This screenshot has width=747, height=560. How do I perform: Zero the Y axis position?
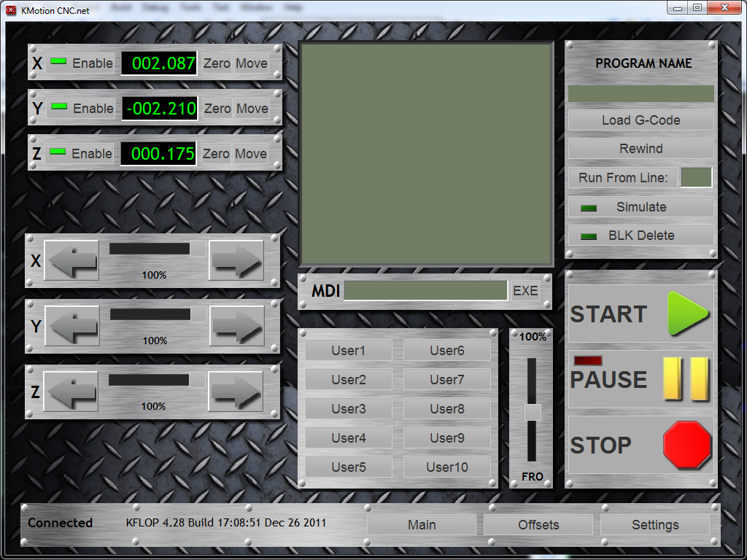click(217, 109)
